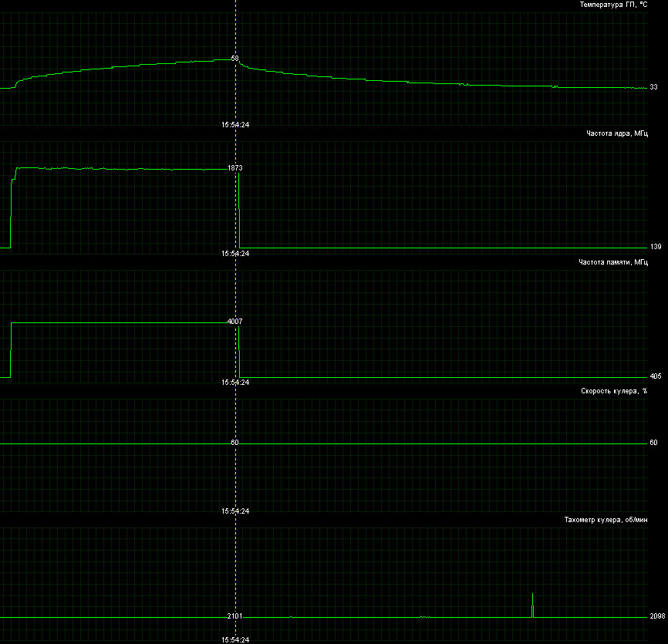Click the current memory clock value 405
Screen dimensions: 668x644
(655, 376)
